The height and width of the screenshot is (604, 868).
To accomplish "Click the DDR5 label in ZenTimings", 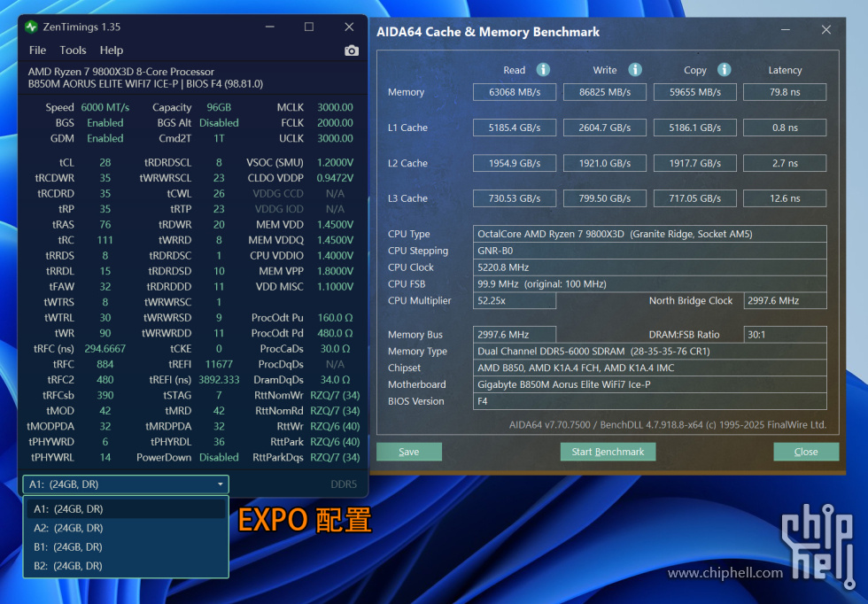I will tap(344, 484).
